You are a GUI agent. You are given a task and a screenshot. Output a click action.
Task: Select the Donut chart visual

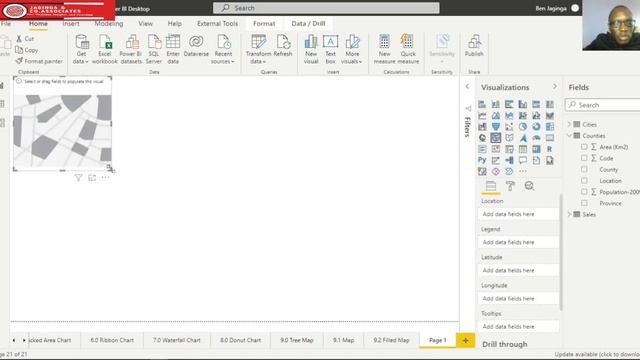coord(536,127)
